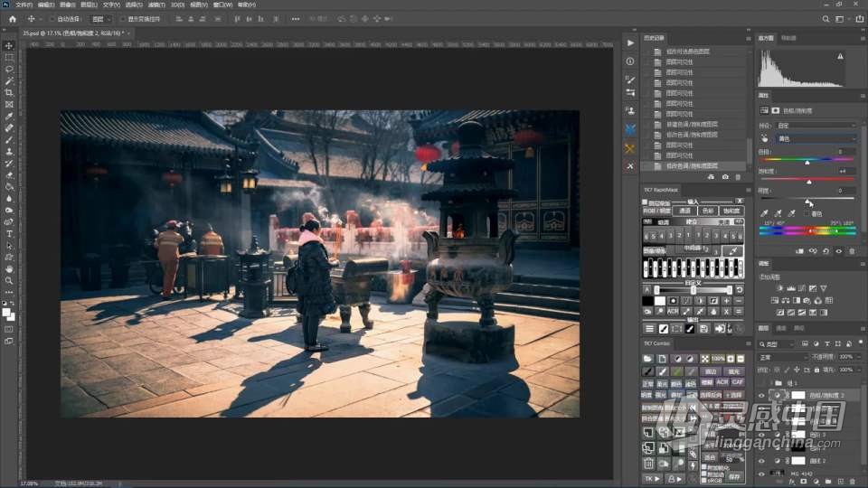
Task: Click the 100% button in TK7 Combo panel
Action: 718,359
